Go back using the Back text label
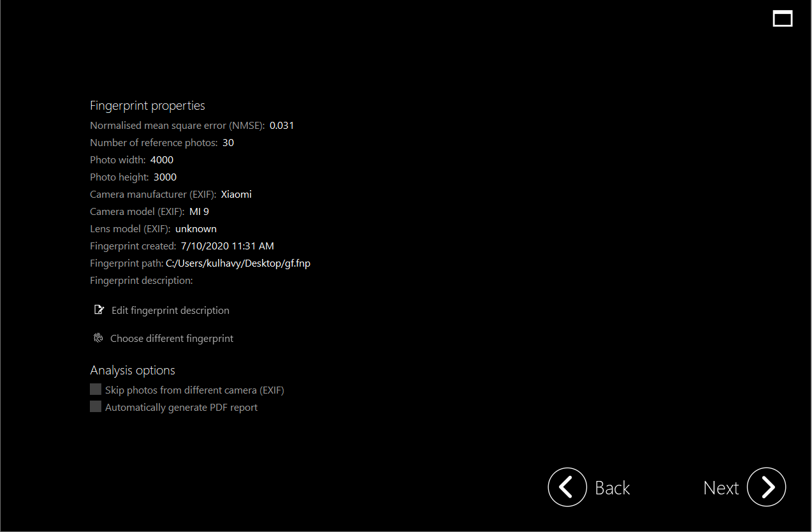 612,488
